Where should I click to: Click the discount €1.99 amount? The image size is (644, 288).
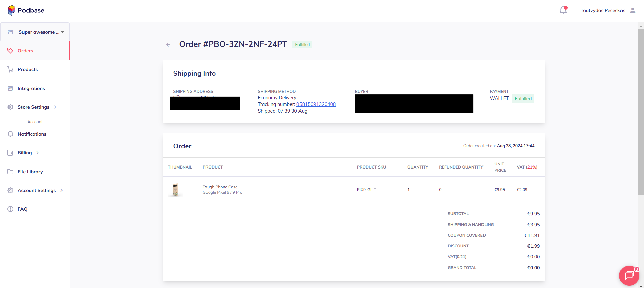click(x=534, y=246)
